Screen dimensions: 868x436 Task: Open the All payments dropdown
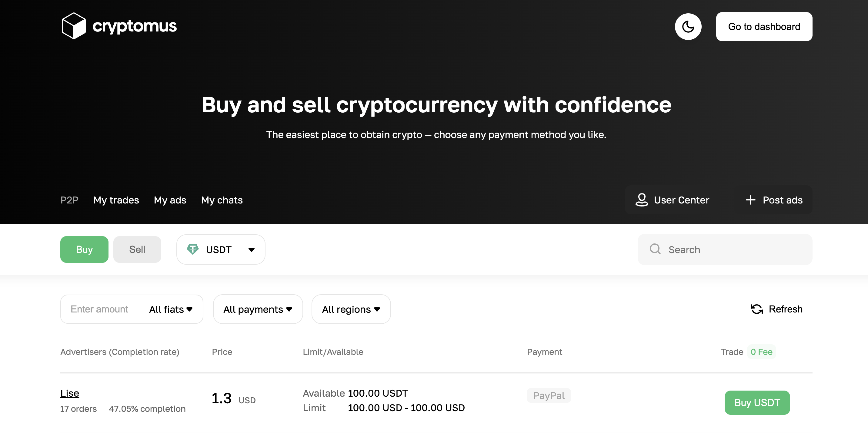click(258, 309)
